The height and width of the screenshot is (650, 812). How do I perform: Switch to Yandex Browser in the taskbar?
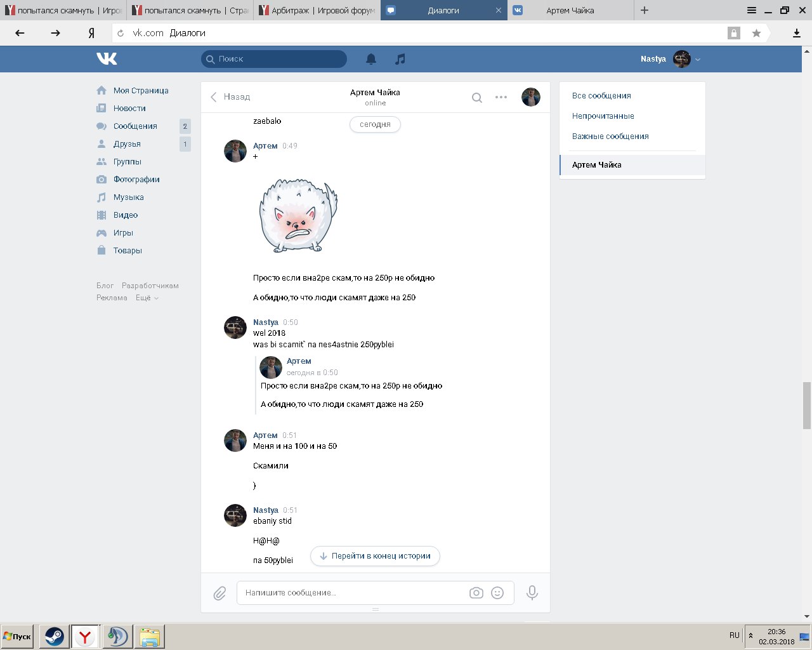84,637
